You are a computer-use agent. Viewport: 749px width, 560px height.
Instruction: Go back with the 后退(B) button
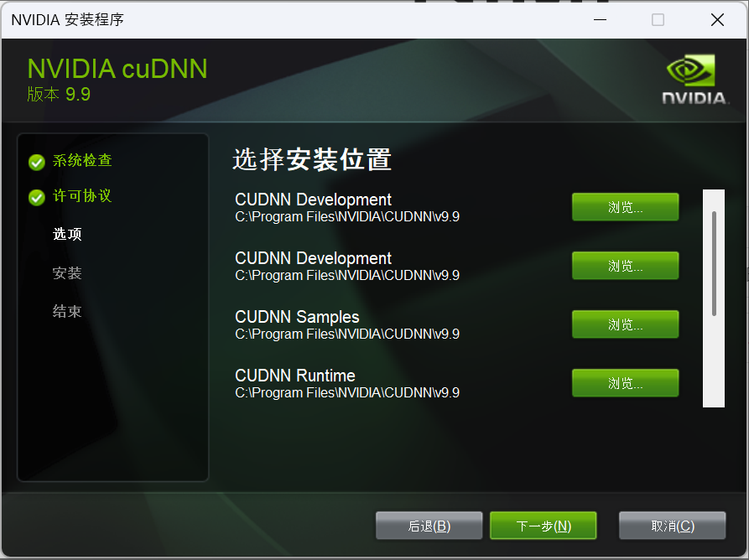click(429, 526)
